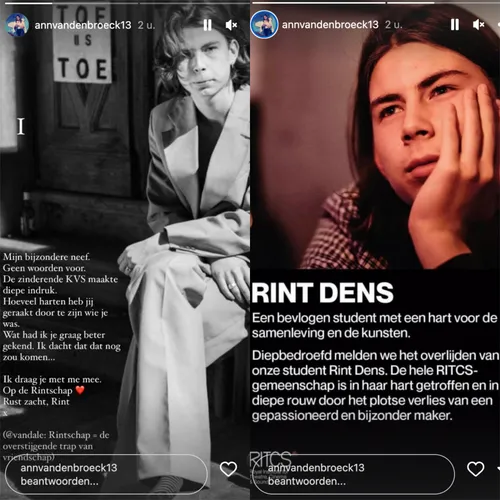The image size is (500, 500).
Task: Click the red heart emoji after Rintschap
Action: pos(80,390)
